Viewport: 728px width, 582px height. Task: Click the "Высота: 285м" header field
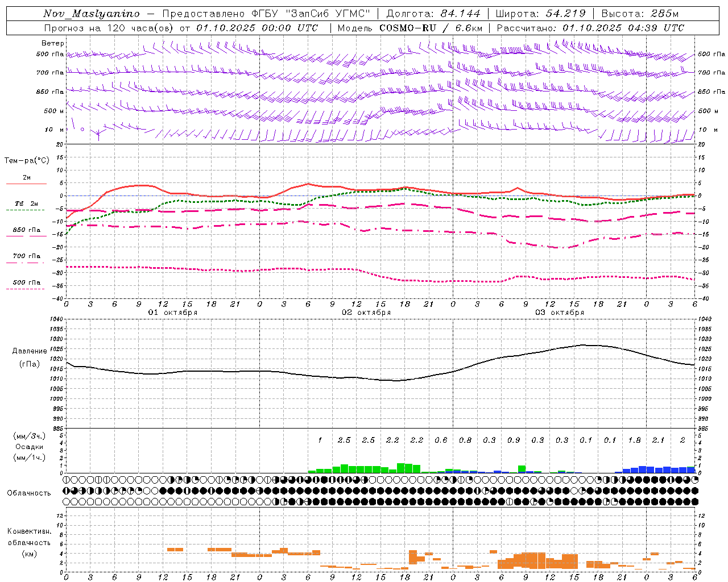click(640, 14)
